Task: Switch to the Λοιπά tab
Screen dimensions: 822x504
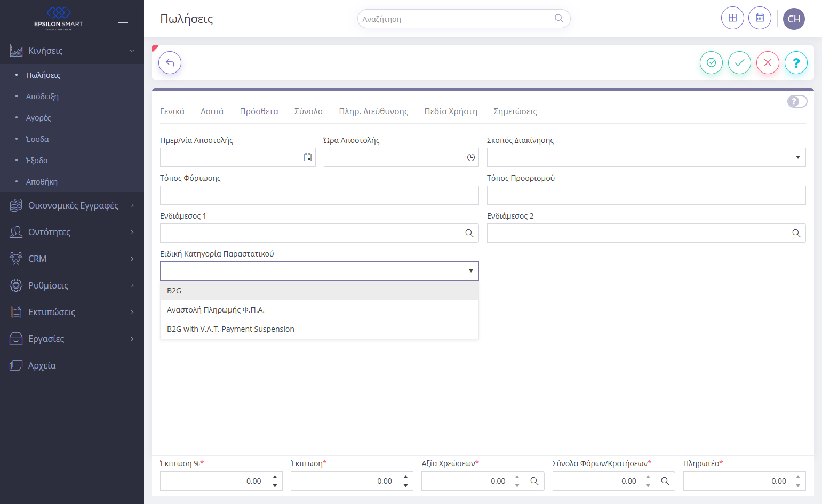Action: [x=212, y=111]
